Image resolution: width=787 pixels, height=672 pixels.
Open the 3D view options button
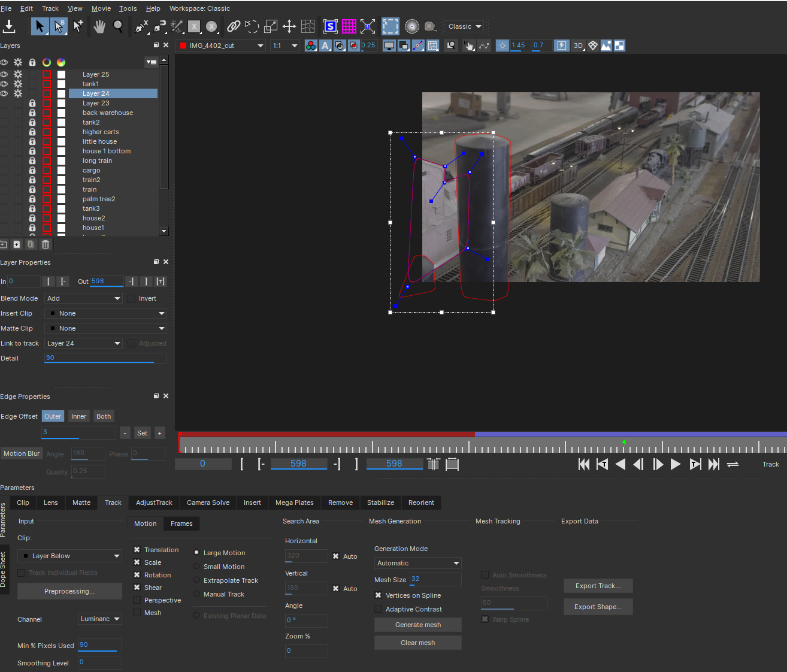578,46
